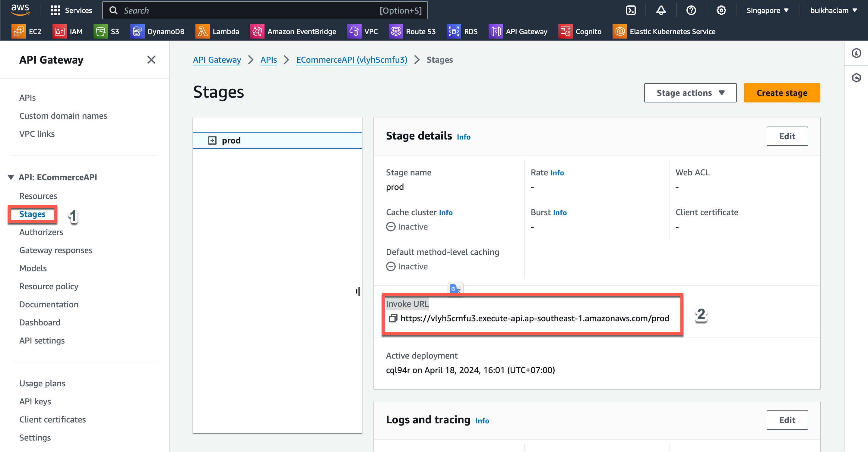
Task: Open the settings gear in top bar
Action: [721, 11]
